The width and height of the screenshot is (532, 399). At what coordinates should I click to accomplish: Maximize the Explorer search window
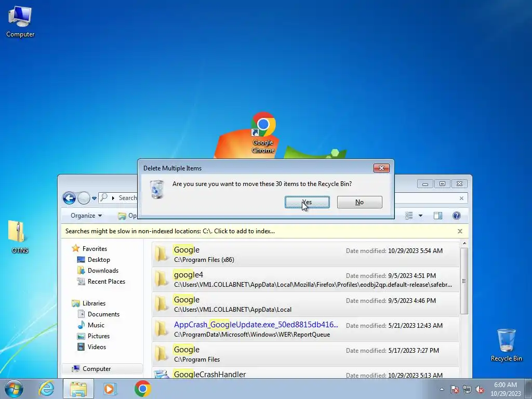click(x=442, y=183)
